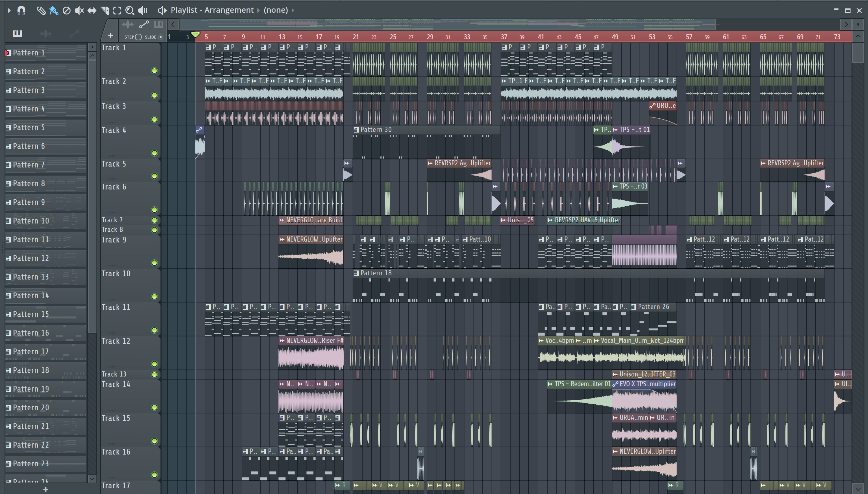Mute Track 3 with its green LED
Image resolution: width=868 pixels, height=494 pixels.
tap(154, 119)
